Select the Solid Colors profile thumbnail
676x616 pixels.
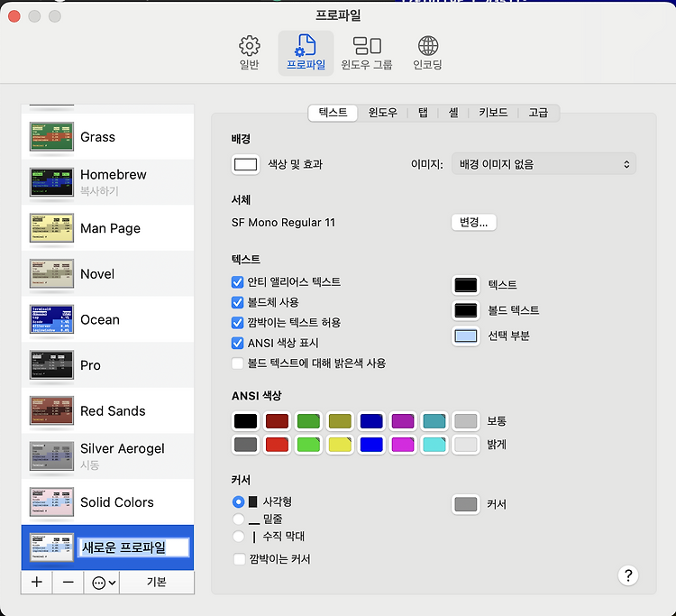tap(51, 502)
